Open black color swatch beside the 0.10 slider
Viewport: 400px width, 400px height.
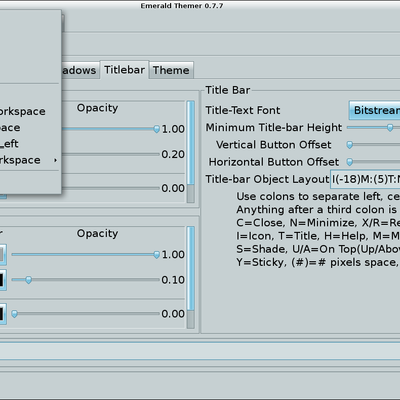[x=2, y=280]
